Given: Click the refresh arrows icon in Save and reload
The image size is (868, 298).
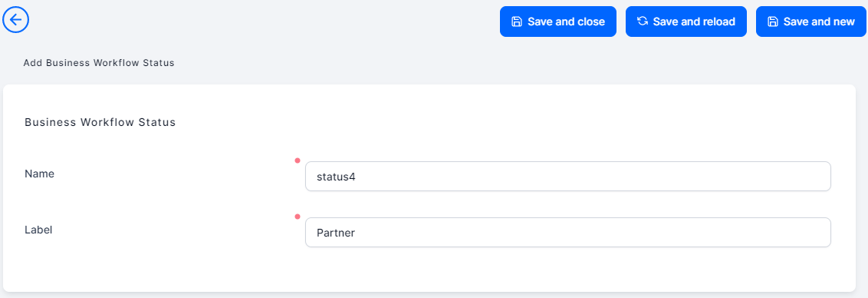Looking at the screenshot, I should click(642, 21).
